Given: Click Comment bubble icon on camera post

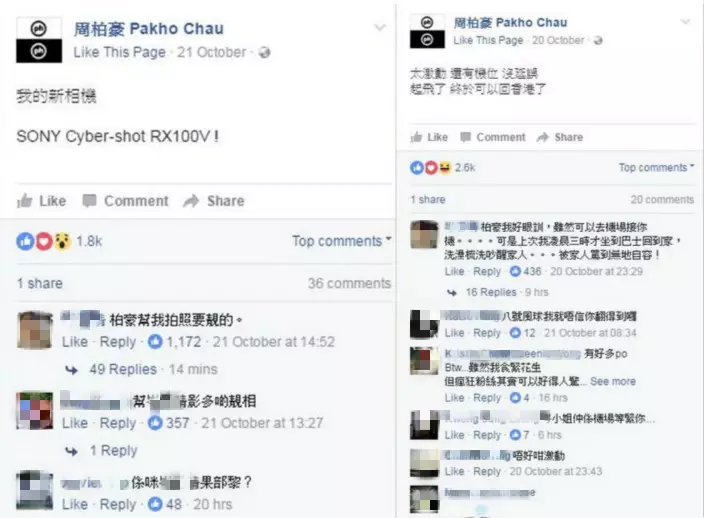Looking at the screenshot, I should pyautogui.click(x=89, y=201).
